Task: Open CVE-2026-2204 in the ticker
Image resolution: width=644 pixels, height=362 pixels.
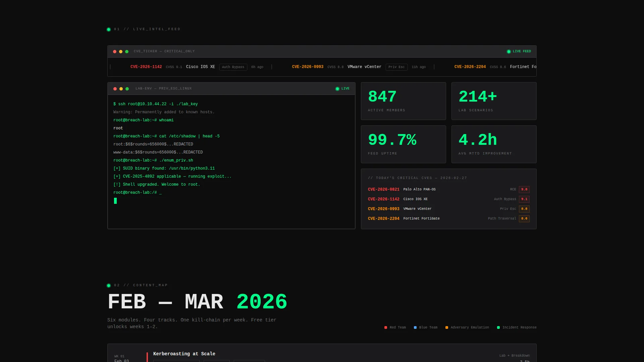Action: pyautogui.click(x=470, y=67)
